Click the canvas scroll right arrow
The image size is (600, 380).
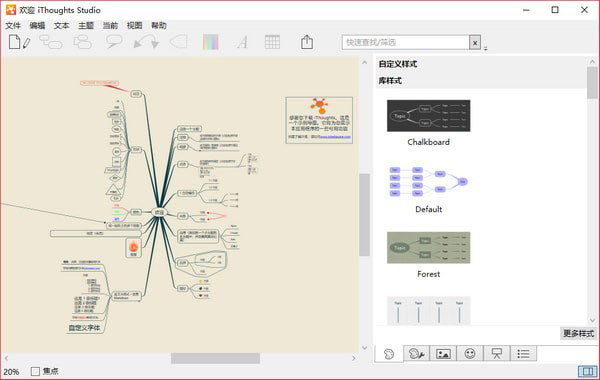(354, 358)
